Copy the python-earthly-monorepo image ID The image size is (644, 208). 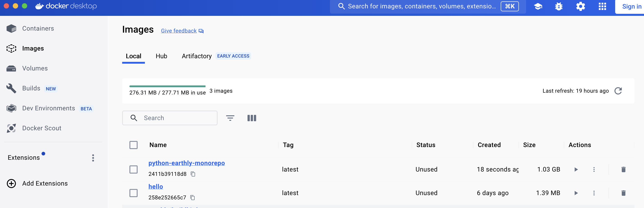pyautogui.click(x=193, y=174)
